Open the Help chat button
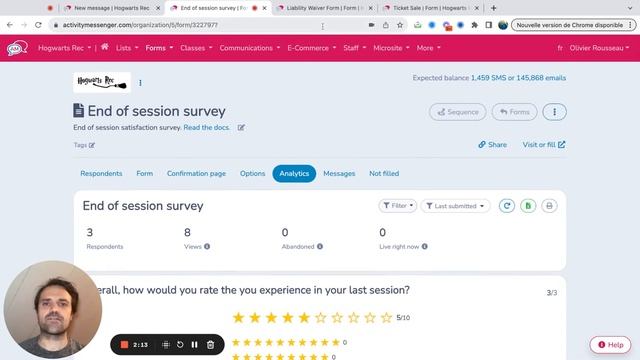This screenshot has height=360, width=640. [x=610, y=345]
